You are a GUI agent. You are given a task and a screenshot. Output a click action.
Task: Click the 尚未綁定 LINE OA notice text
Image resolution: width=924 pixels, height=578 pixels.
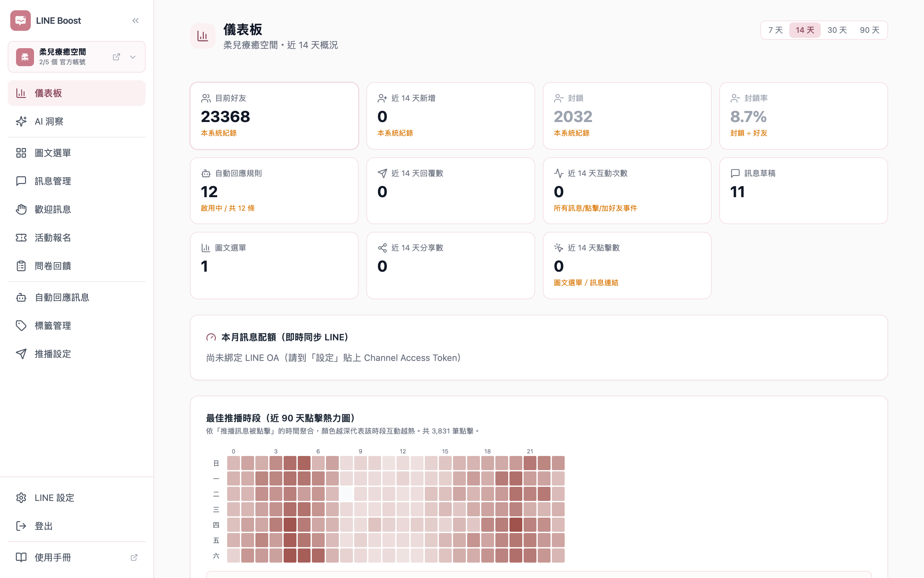(x=334, y=358)
